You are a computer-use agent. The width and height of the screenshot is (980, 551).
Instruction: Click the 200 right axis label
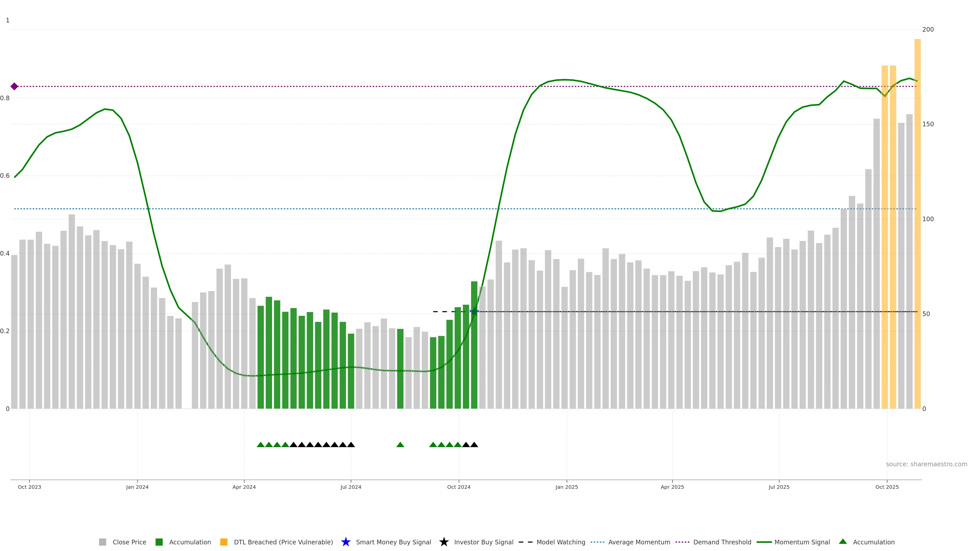click(928, 29)
